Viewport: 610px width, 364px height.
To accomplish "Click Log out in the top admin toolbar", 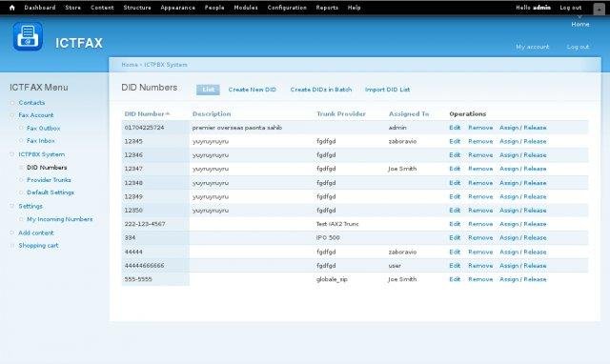I will click(571, 8).
